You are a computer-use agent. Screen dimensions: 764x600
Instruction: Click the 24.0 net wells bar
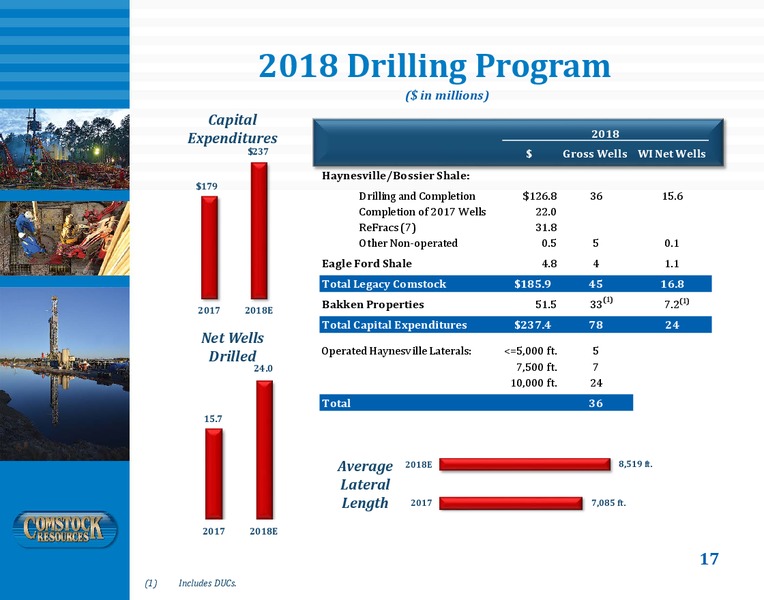coord(265,449)
